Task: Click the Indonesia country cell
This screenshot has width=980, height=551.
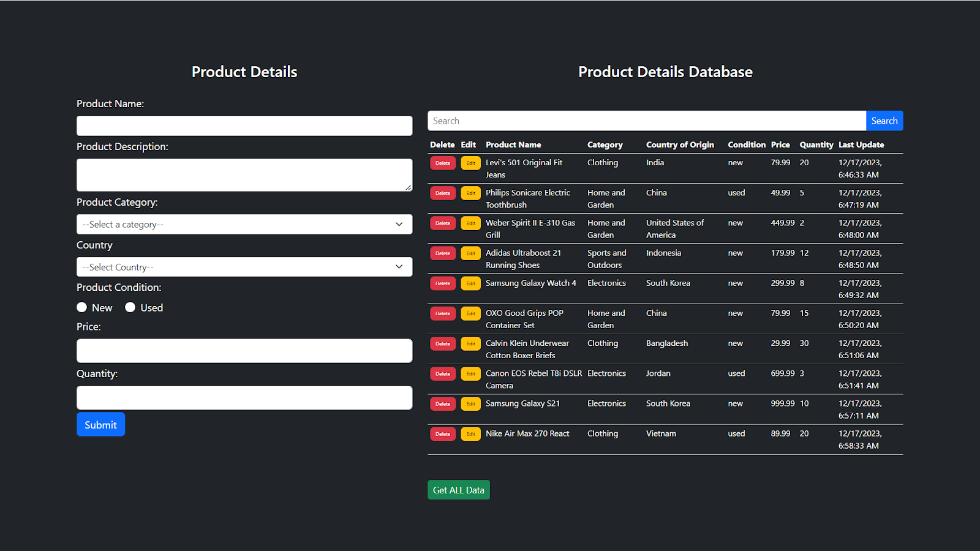Action: 663,253
